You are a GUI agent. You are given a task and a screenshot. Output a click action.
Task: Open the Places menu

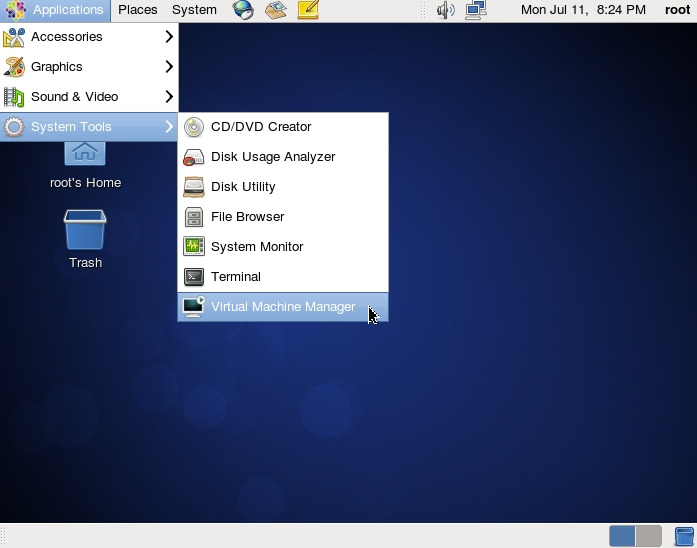[x=138, y=10]
